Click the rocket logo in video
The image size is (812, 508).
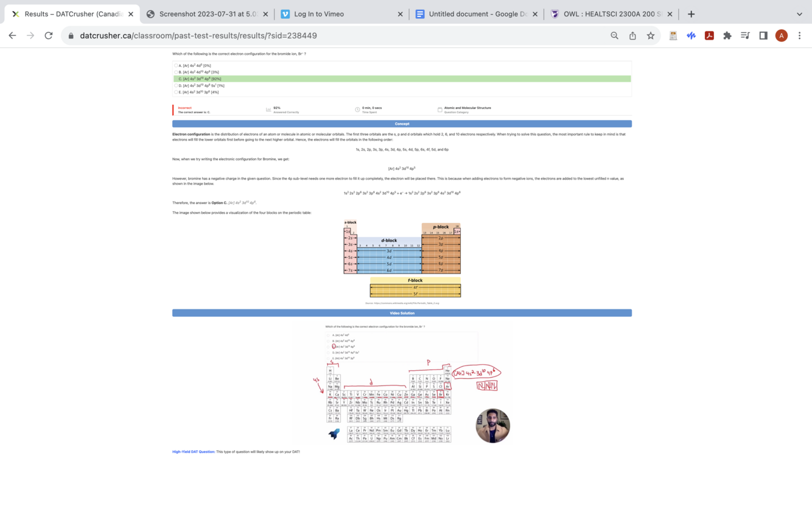(x=334, y=434)
